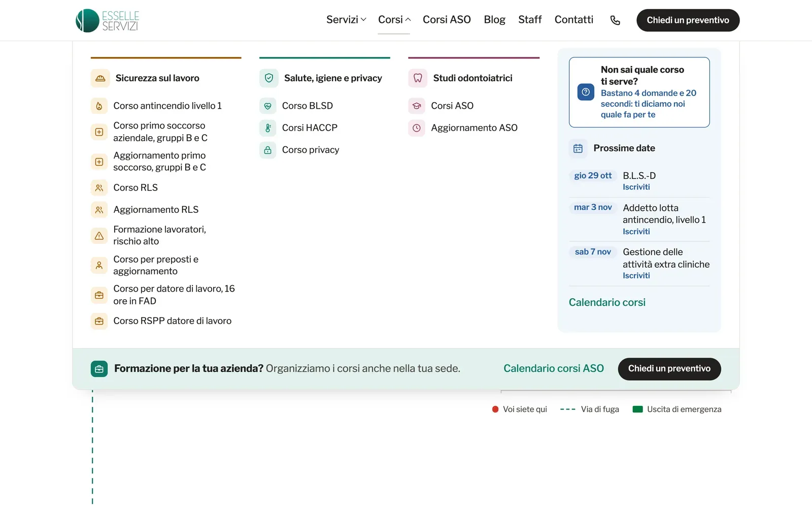
Task: Click the icon next to Corso RLS
Action: (99, 187)
